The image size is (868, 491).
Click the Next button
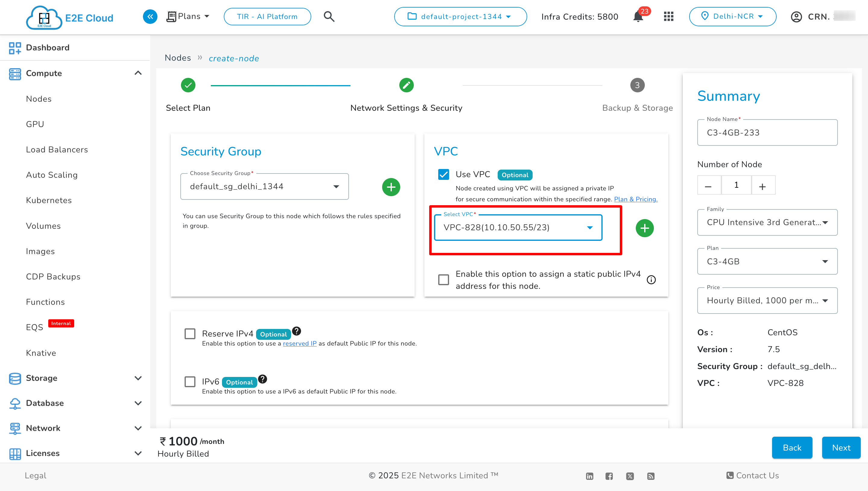(x=841, y=448)
